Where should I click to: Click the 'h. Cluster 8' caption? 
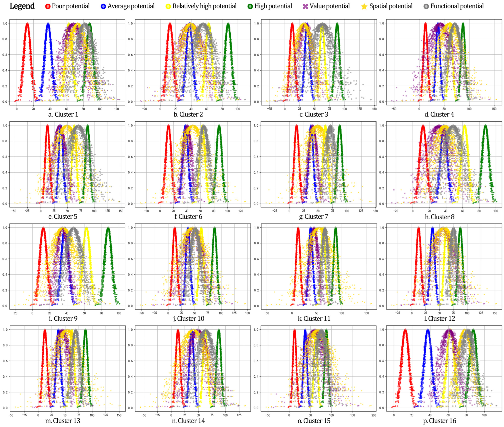pos(440,217)
